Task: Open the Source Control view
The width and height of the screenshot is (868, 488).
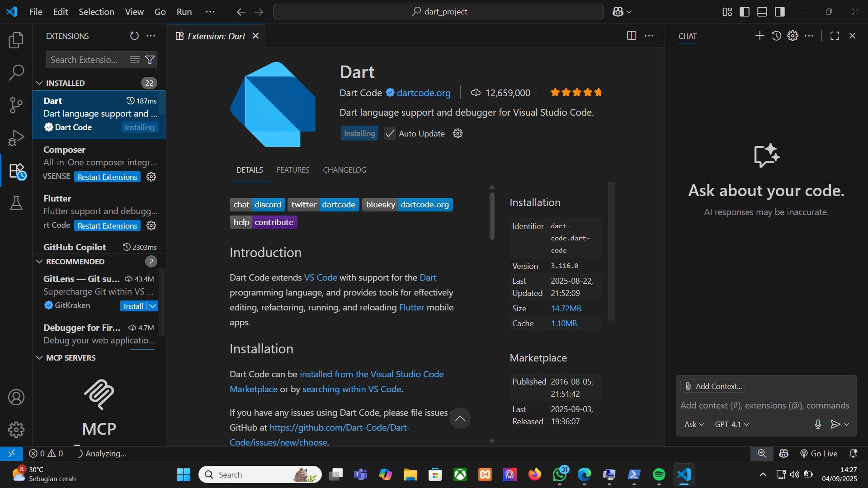Action: point(16,105)
